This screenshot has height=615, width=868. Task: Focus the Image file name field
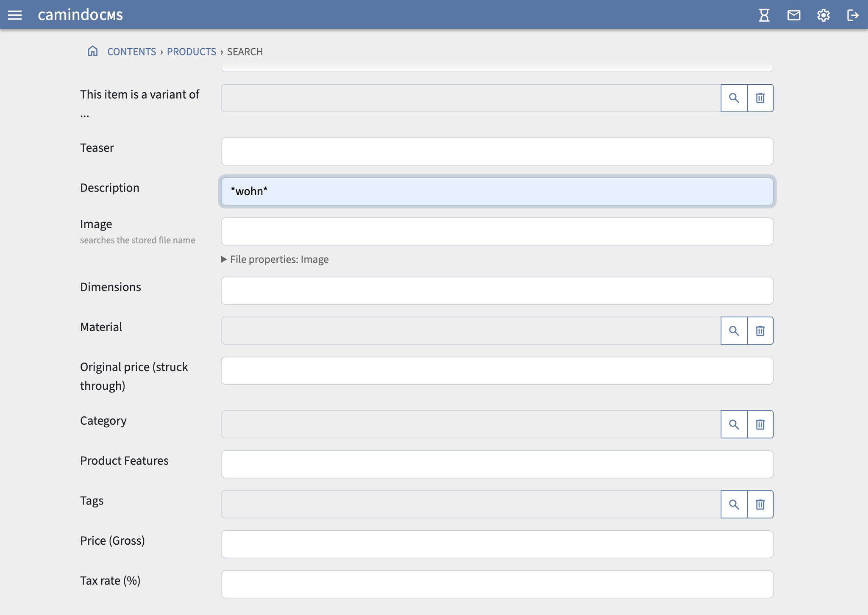tap(497, 231)
